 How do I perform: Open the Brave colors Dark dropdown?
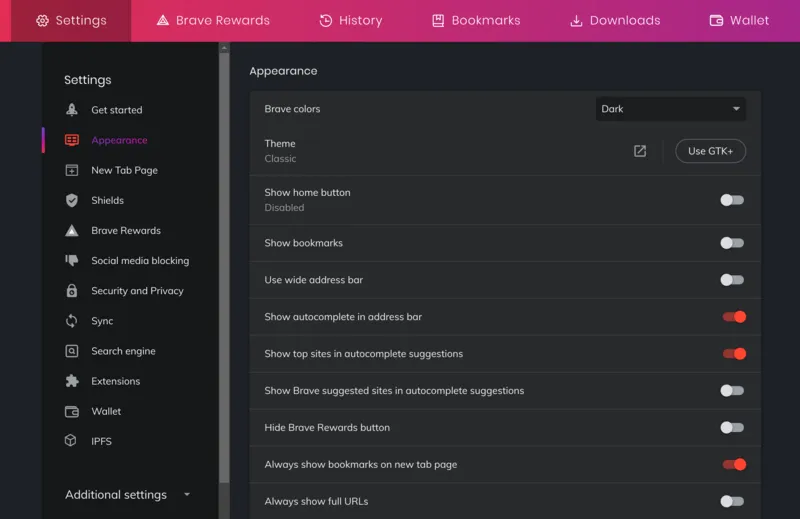670,109
